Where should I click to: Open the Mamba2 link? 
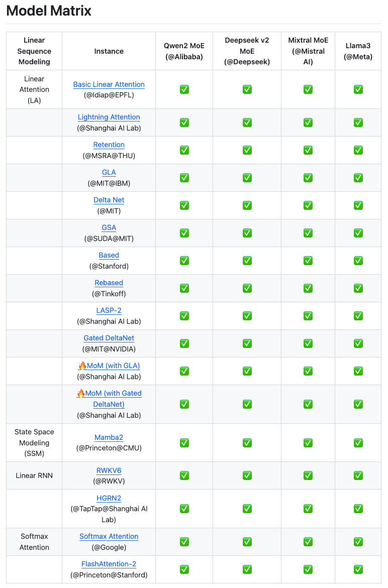click(109, 437)
